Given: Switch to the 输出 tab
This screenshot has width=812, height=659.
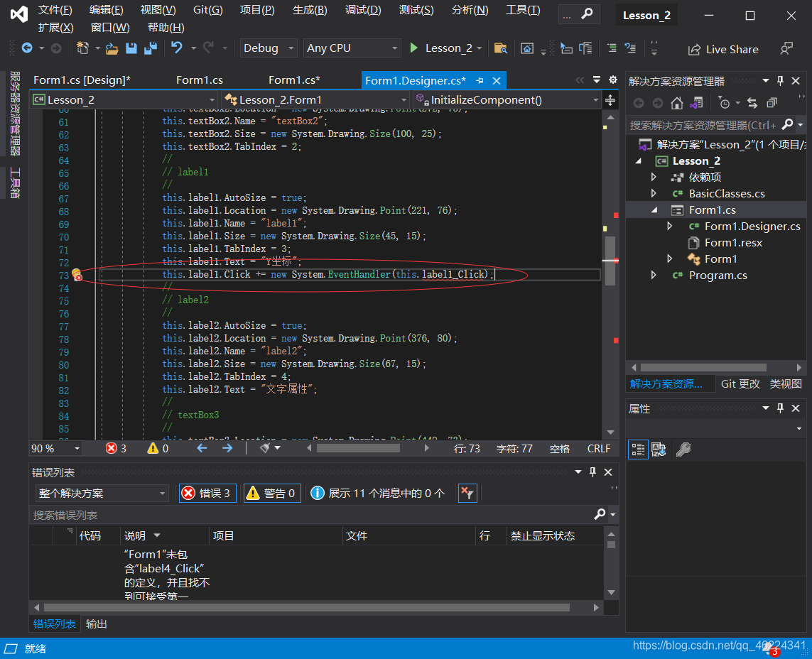Looking at the screenshot, I should coord(97,623).
